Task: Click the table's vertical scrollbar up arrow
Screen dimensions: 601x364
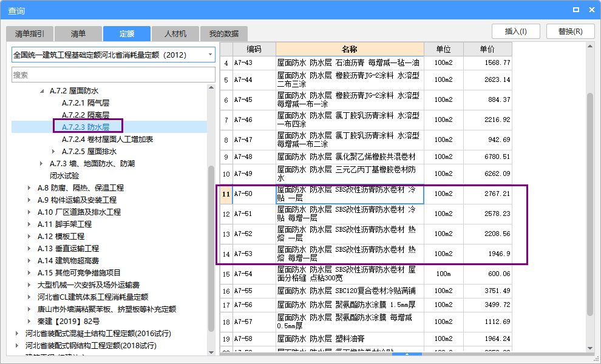Action: coord(590,46)
